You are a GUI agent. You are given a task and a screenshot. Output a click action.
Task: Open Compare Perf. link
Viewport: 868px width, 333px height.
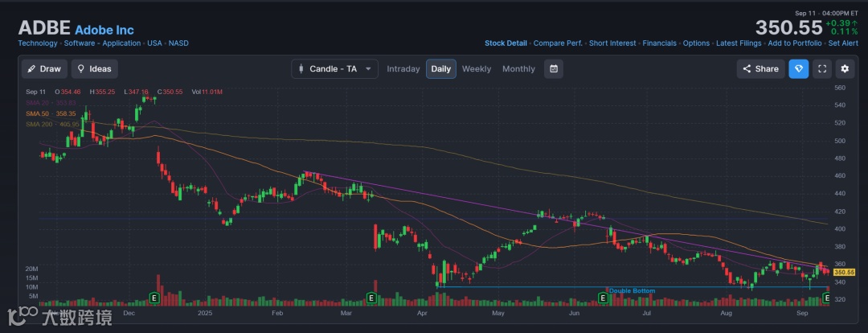click(558, 43)
